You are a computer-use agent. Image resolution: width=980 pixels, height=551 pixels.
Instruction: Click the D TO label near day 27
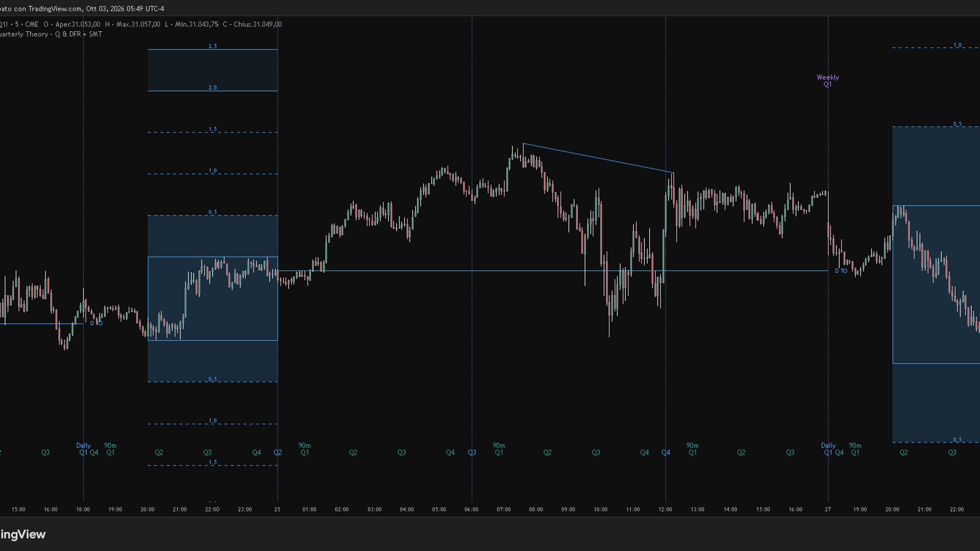[x=841, y=271]
